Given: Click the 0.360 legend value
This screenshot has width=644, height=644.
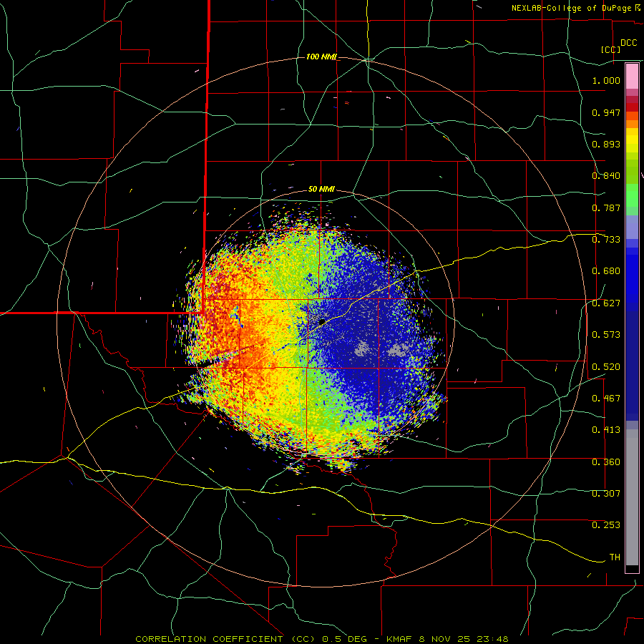Looking at the screenshot, I should tap(606, 462).
